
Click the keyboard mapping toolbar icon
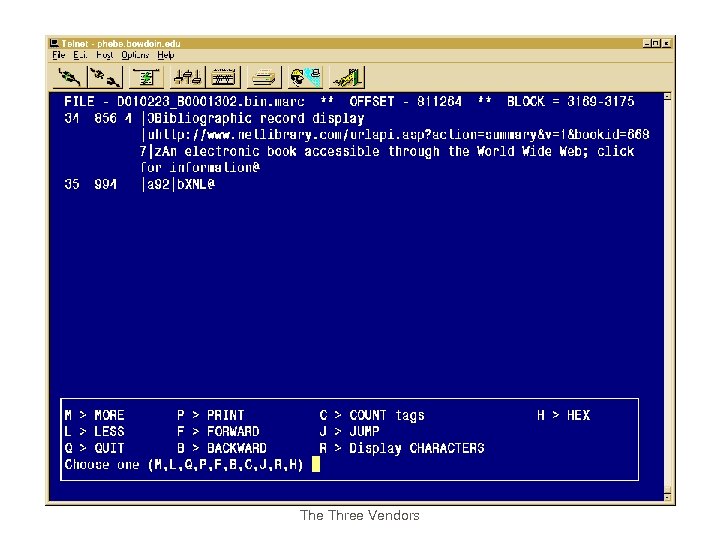point(224,77)
